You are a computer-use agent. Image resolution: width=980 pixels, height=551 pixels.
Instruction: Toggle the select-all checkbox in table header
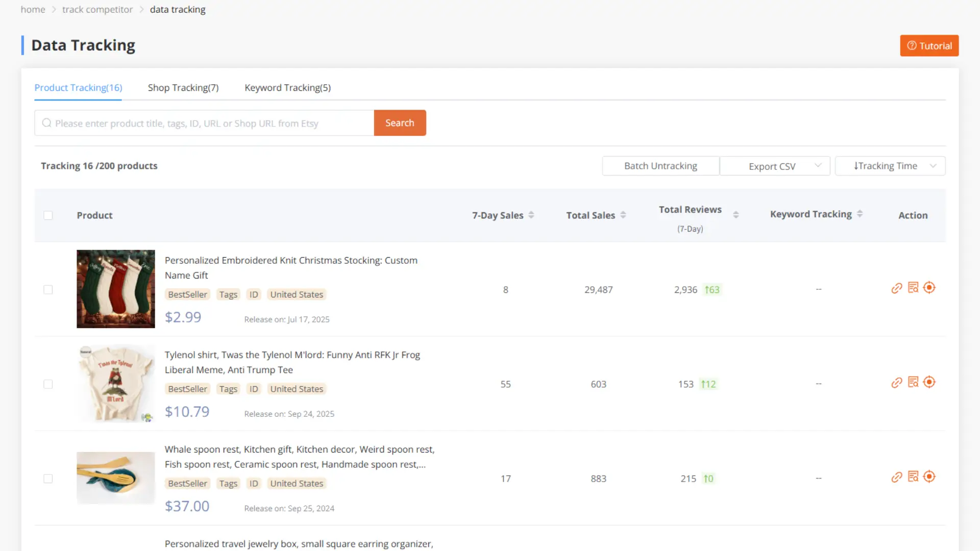coord(48,215)
